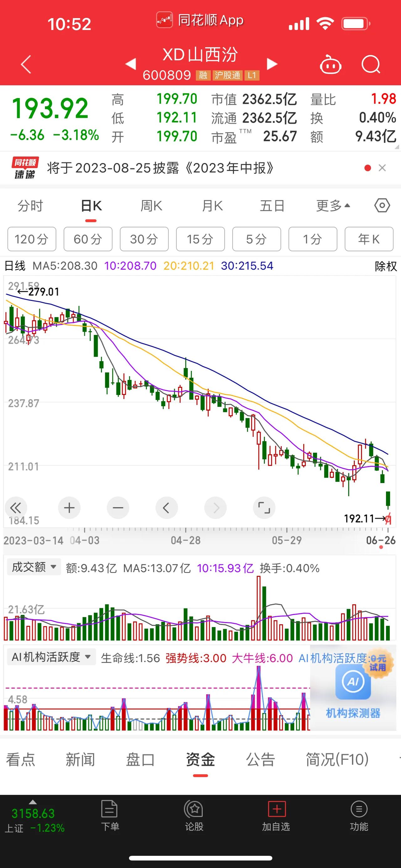Tap the 0元试用 trial badge

point(378,662)
